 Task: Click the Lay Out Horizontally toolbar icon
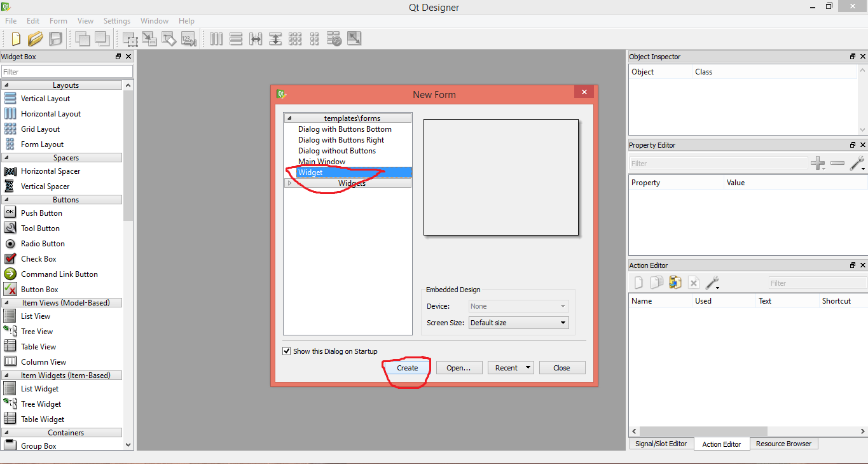tap(216, 38)
